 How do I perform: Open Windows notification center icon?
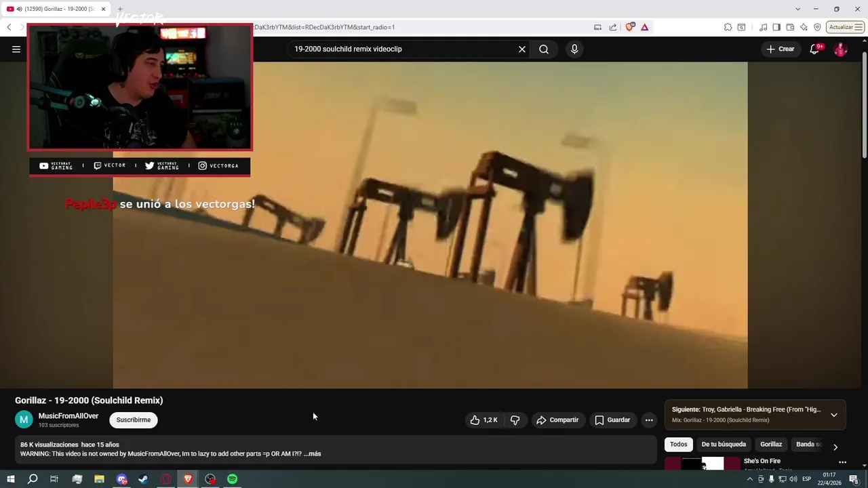point(854,479)
